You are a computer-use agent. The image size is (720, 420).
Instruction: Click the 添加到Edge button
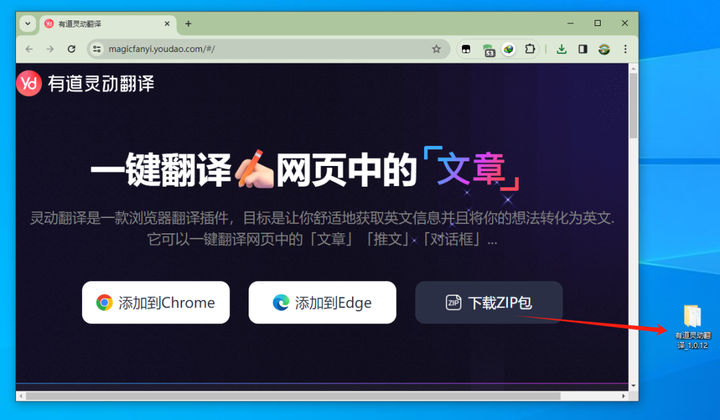322,302
